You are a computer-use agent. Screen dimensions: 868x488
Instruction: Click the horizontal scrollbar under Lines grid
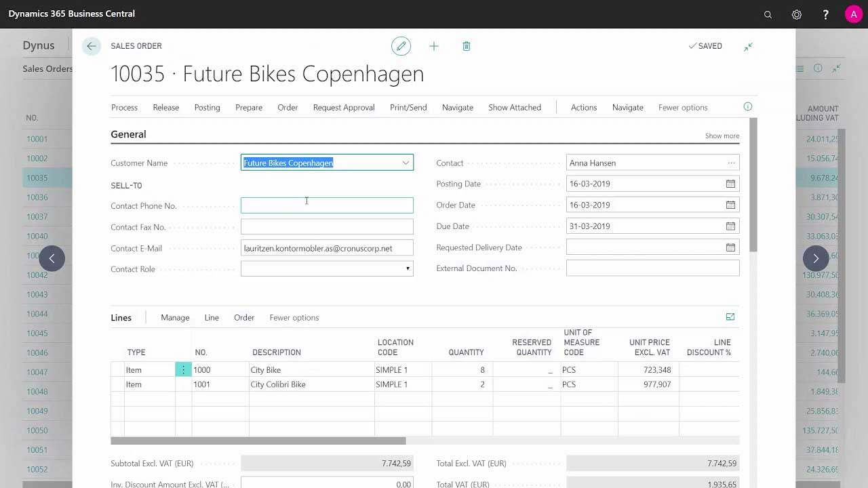(x=258, y=441)
